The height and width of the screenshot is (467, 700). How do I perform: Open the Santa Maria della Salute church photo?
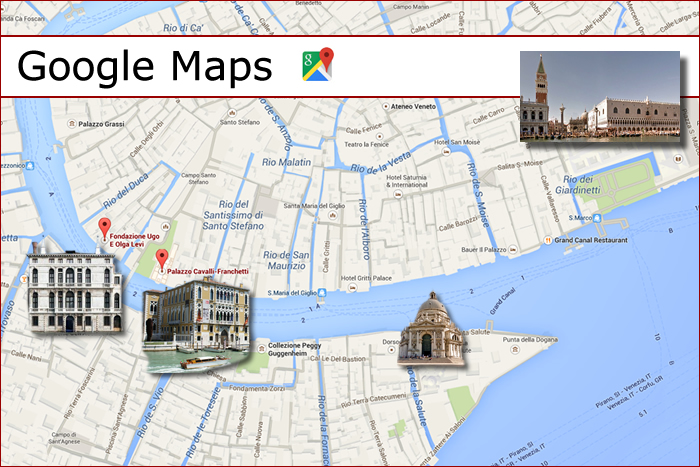click(431, 327)
